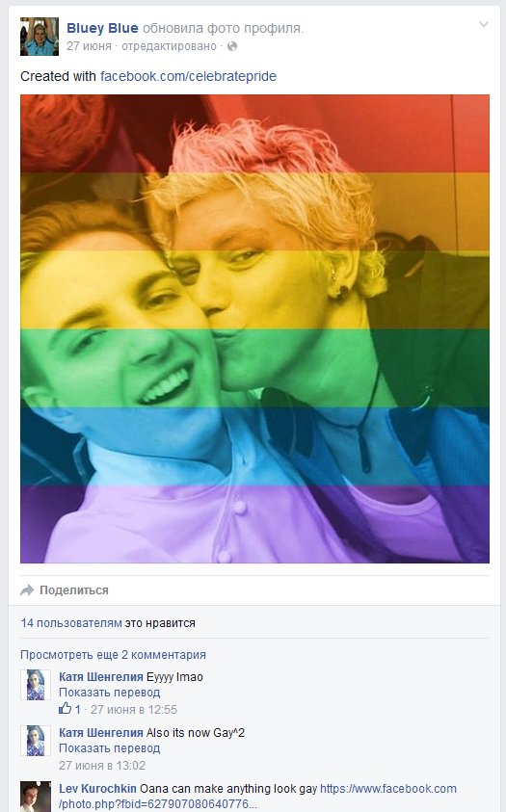506x812 pixels.
Task: Click the globe public privacy icon
Action: pyautogui.click(x=232, y=46)
